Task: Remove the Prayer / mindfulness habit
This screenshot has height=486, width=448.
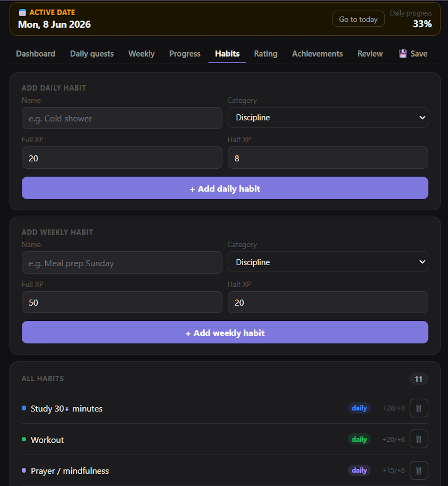Action: pyautogui.click(x=419, y=470)
